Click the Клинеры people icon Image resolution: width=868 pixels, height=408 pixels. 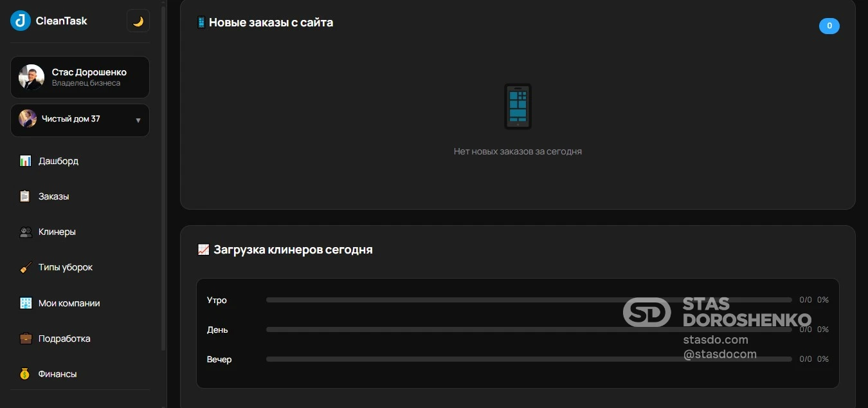[x=25, y=232]
